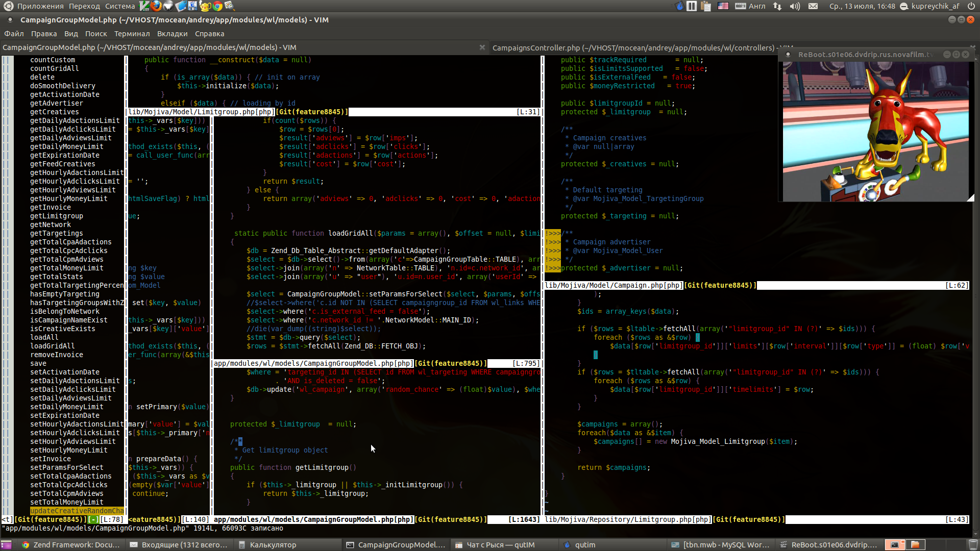Viewport: 980px width, 551px height.
Task: Click the US flag keyboard layout indicator
Action: click(723, 6)
